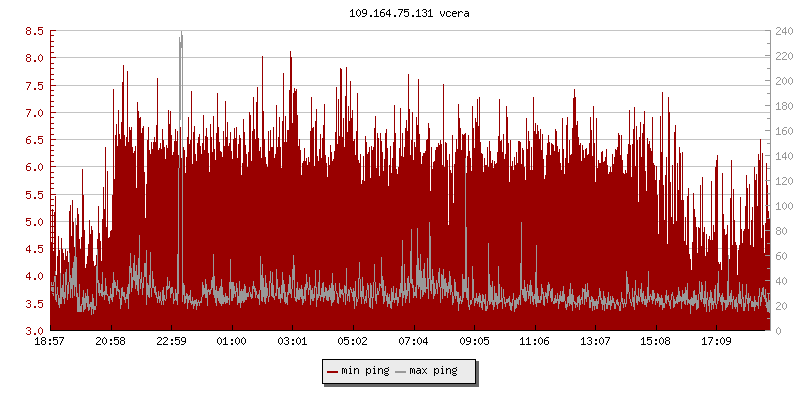
Task: Select the 01:00 time axis label
Action: pyautogui.click(x=232, y=342)
